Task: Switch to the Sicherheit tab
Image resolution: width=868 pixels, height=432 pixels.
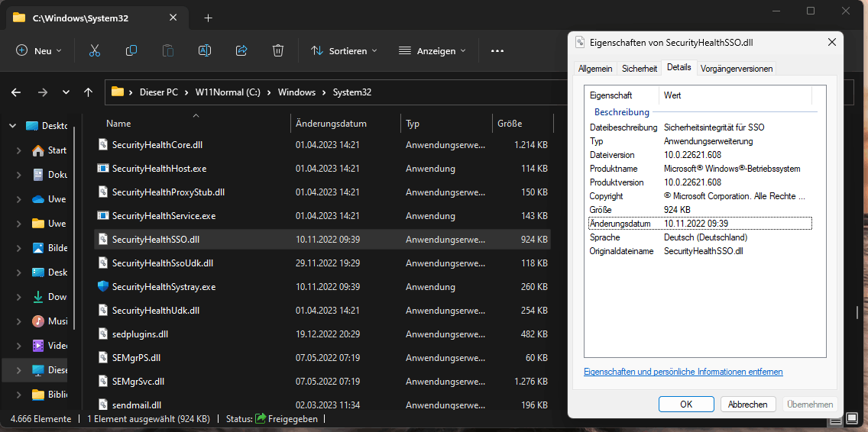Action: [x=640, y=69]
